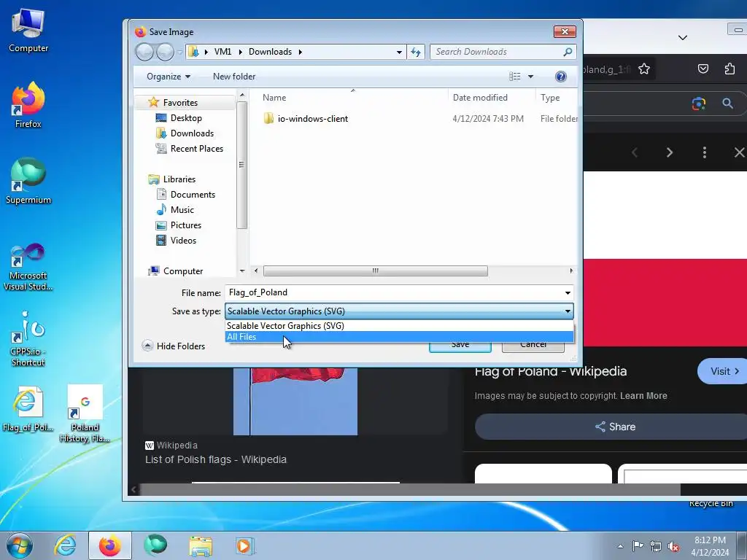
Task: Open Supermium desktop shortcut
Action: click(x=28, y=181)
